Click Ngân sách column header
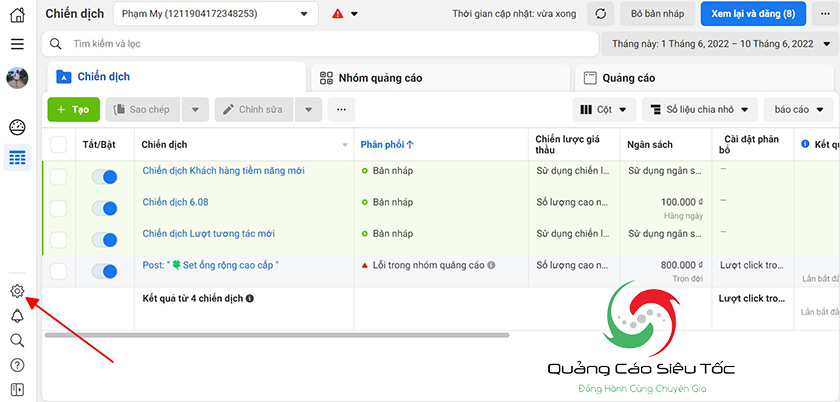Image resolution: width=840 pixels, height=402 pixels. pyautogui.click(x=650, y=145)
